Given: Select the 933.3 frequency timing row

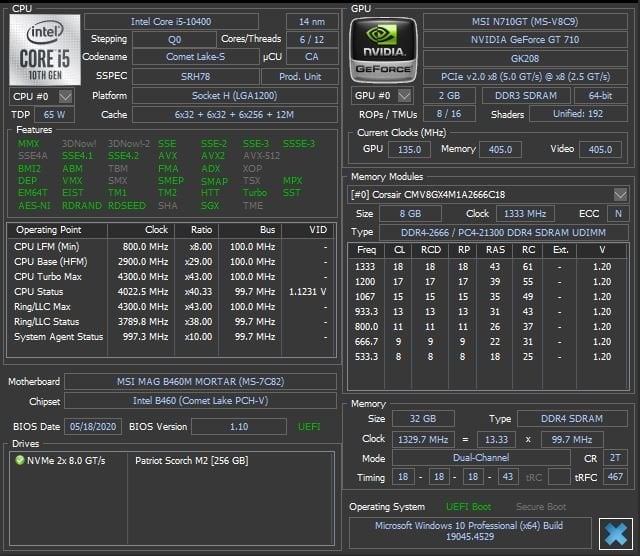Looking at the screenshot, I should coord(488,312).
